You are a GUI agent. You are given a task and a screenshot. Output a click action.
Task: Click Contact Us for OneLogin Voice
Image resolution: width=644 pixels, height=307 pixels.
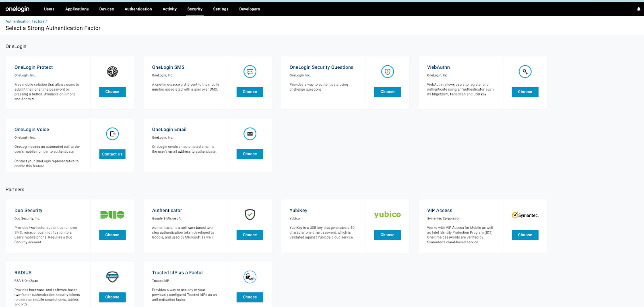tap(112, 154)
